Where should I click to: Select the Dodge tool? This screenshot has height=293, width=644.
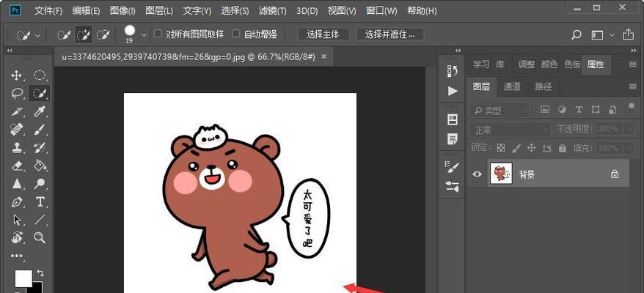point(40,183)
